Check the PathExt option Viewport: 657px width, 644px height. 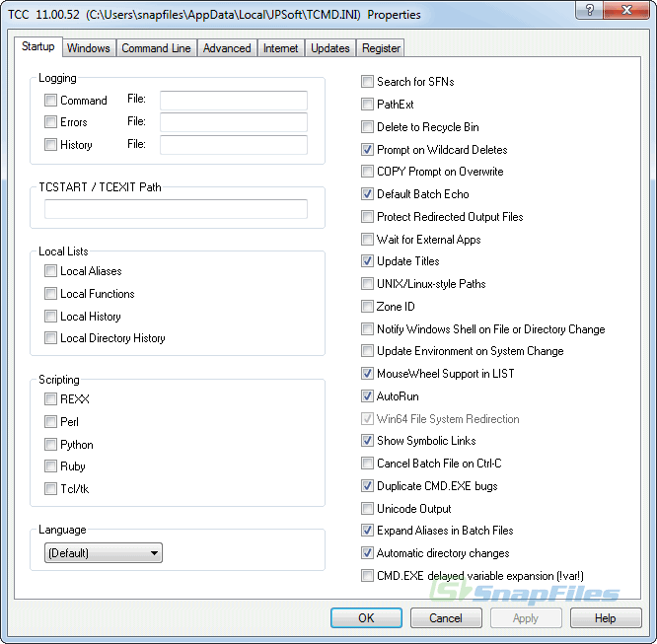367,104
